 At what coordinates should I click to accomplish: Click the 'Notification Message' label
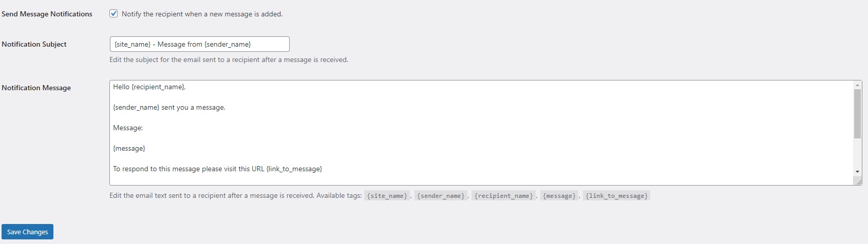pyautogui.click(x=36, y=88)
